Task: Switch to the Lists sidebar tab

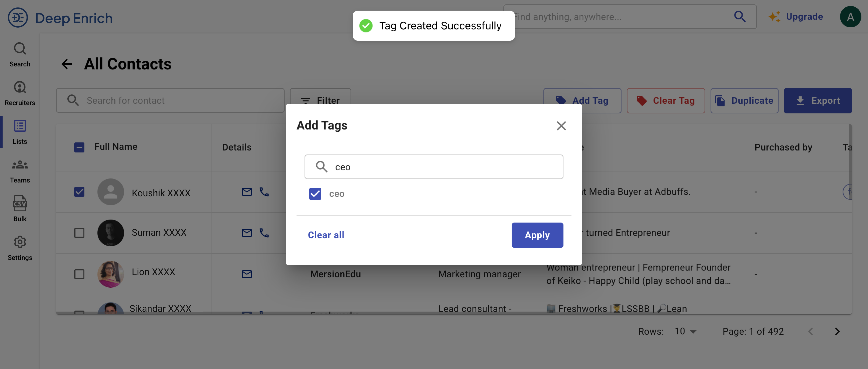Action: click(x=19, y=132)
